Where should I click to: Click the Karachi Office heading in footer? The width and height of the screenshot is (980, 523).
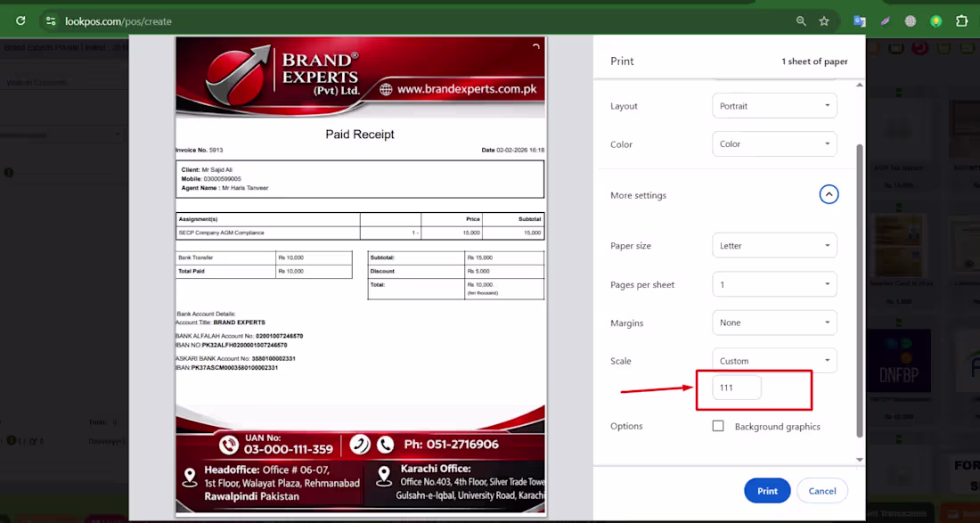point(436,469)
